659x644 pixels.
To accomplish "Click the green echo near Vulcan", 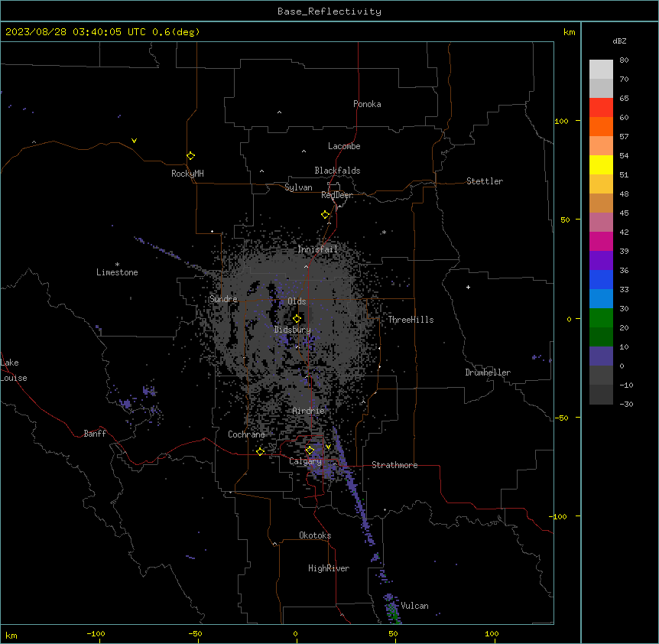I will coord(393,612).
